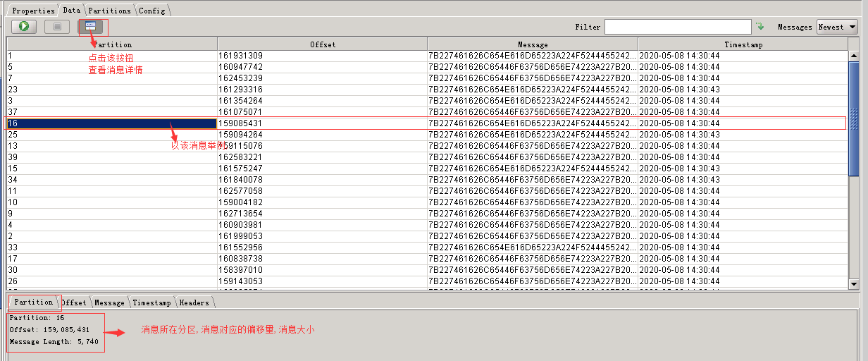Viewport: 868px width, 361px height.
Task: Click the grey stop button
Action: [57, 27]
